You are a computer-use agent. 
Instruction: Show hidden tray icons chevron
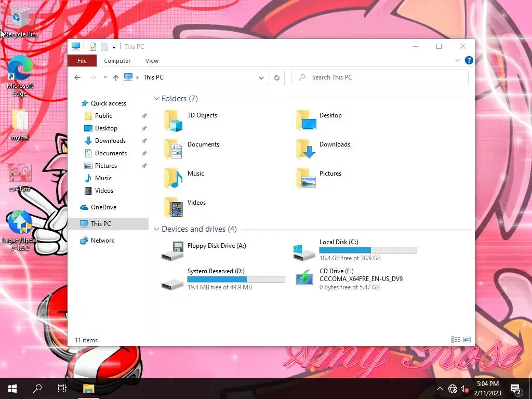(440, 389)
